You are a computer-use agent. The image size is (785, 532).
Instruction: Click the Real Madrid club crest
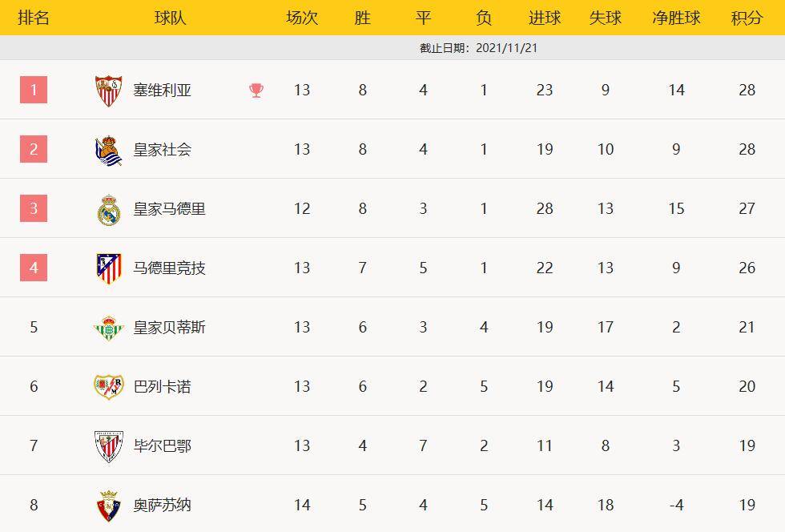(109, 209)
